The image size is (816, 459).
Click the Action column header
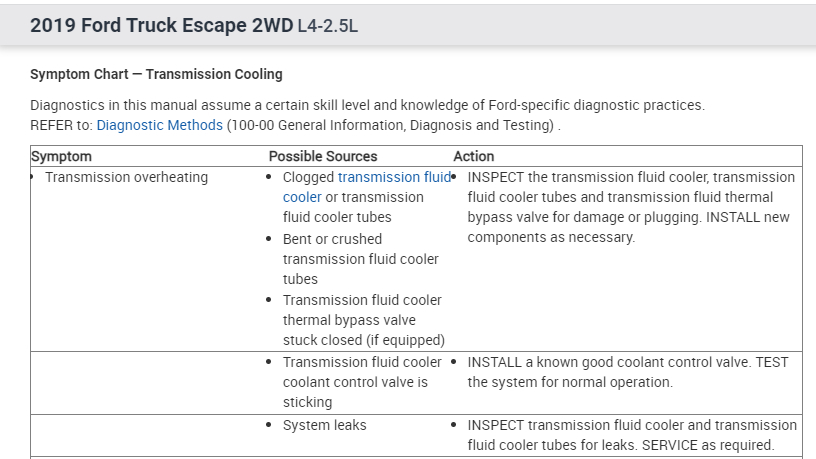[474, 156]
